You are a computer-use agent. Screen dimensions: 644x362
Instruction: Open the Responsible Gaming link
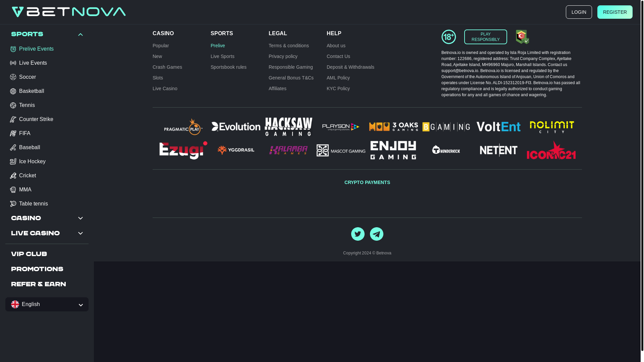pyautogui.click(x=291, y=67)
